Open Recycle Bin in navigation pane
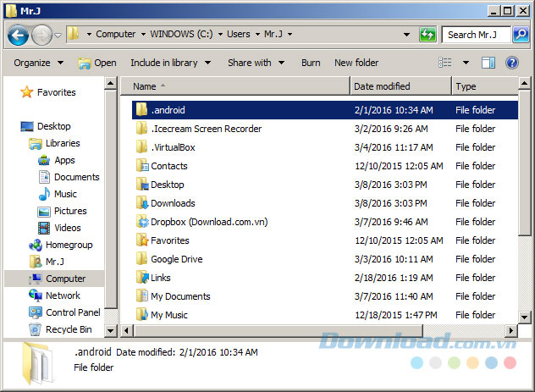Image resolution: width=535 pixels, height=392 pixels. pos(68,329)
